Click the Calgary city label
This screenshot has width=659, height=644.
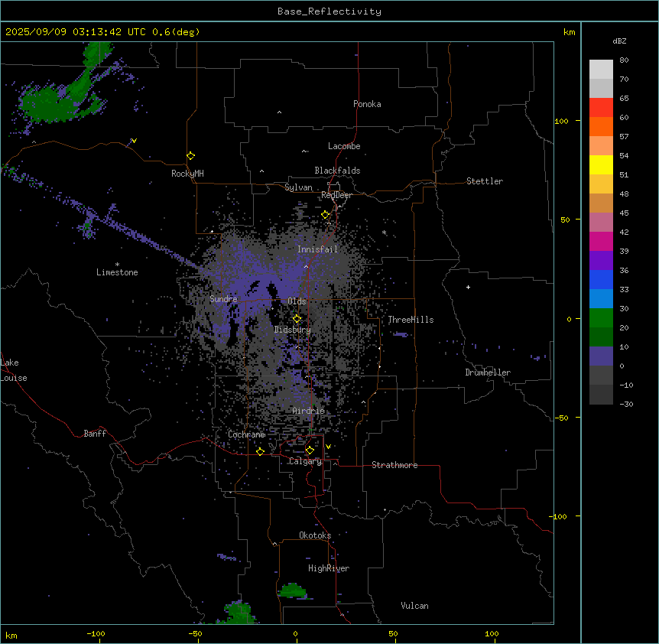[305, 461]
